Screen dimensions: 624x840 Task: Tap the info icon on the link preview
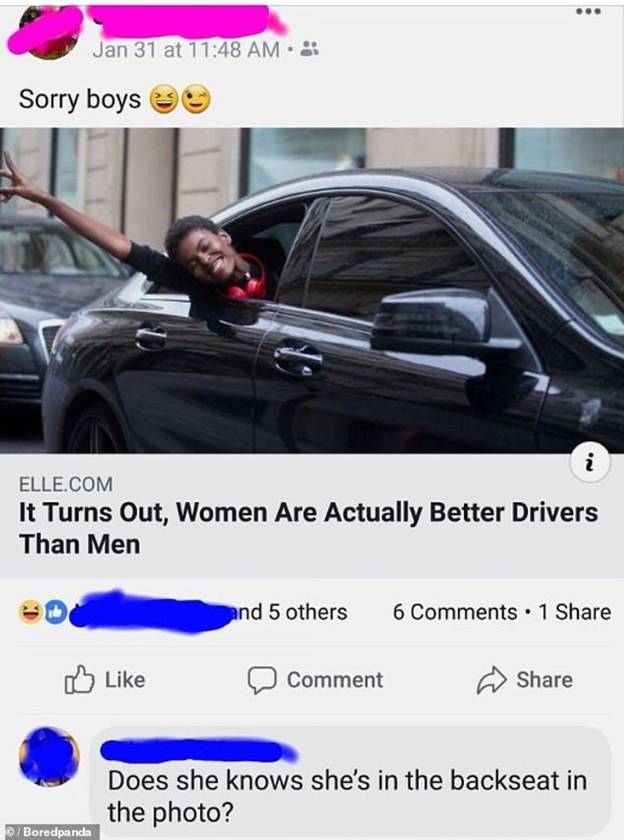(589, 462)
